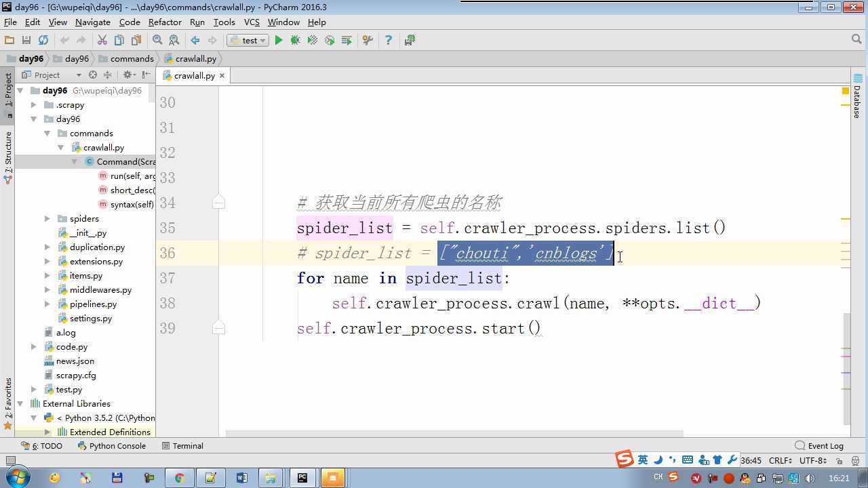Image resolution: width=868 pixels, height=488 pixels.
Task: Open the Refactor menu
Action: [165, 22]
